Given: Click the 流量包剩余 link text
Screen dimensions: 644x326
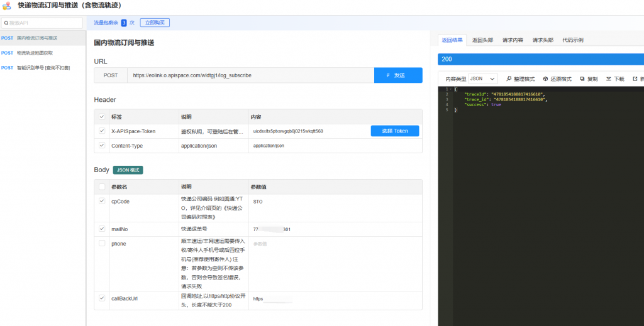Looking at the screenshot, I should (106, 23).
